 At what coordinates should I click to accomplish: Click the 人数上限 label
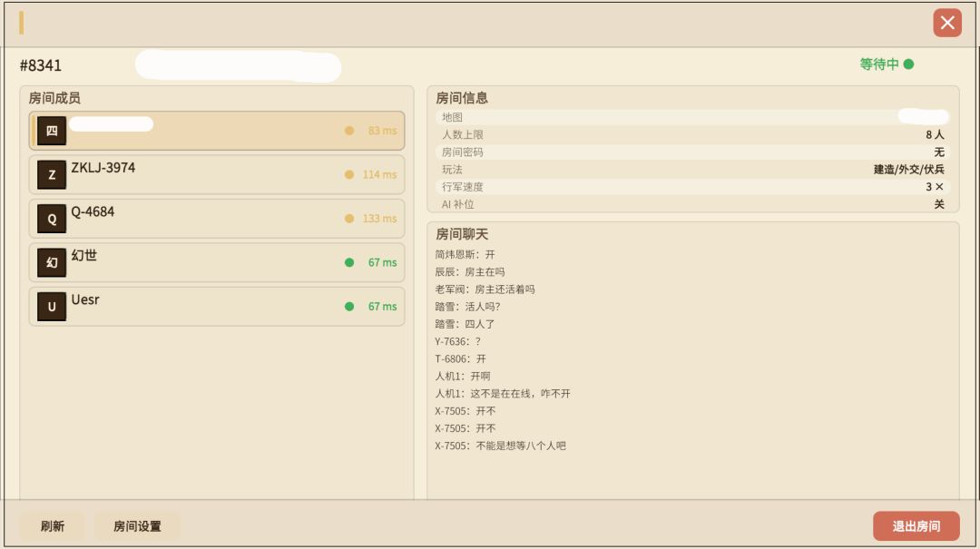coord(463,134)
